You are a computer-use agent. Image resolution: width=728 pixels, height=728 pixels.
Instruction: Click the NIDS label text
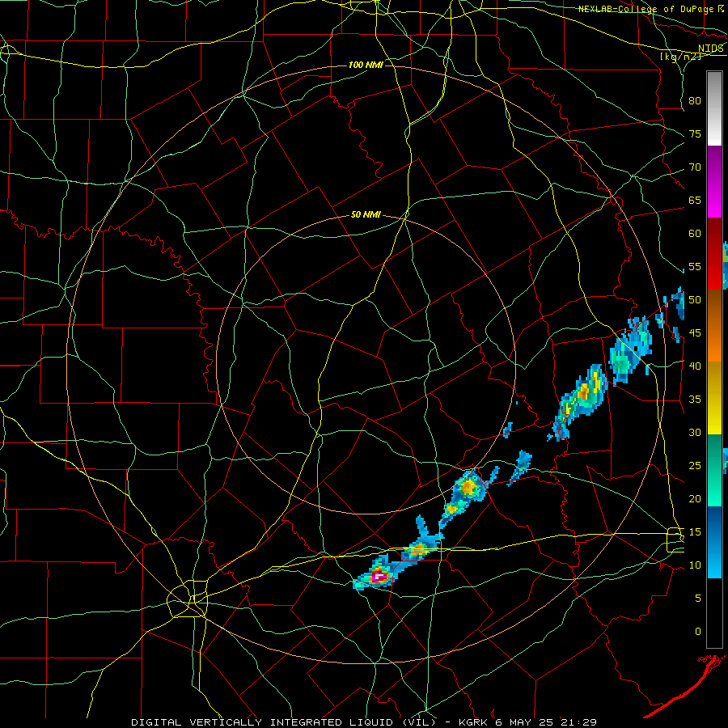711,49
